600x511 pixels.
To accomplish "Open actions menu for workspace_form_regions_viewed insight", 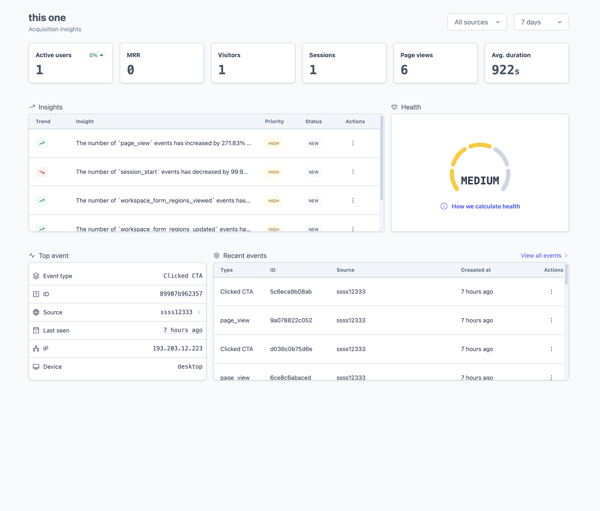I will tap(353, 201).
